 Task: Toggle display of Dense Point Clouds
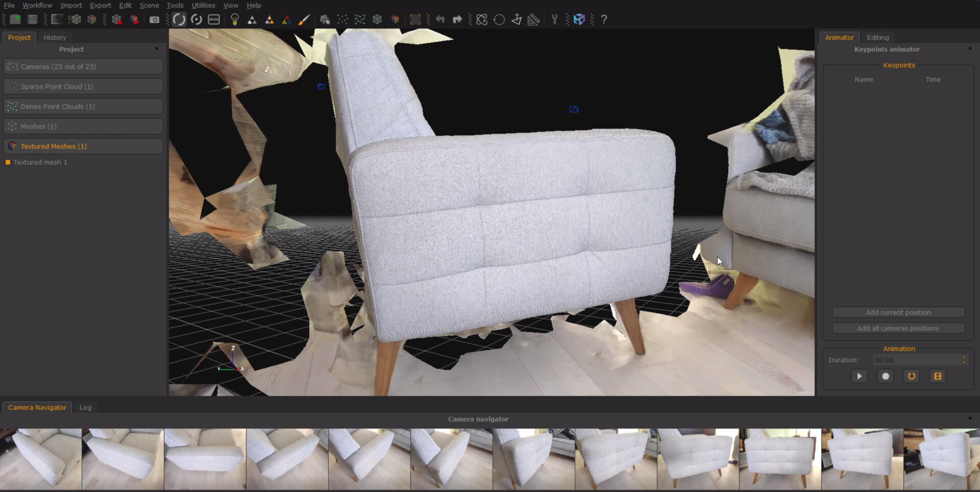[x=83, y=106]
